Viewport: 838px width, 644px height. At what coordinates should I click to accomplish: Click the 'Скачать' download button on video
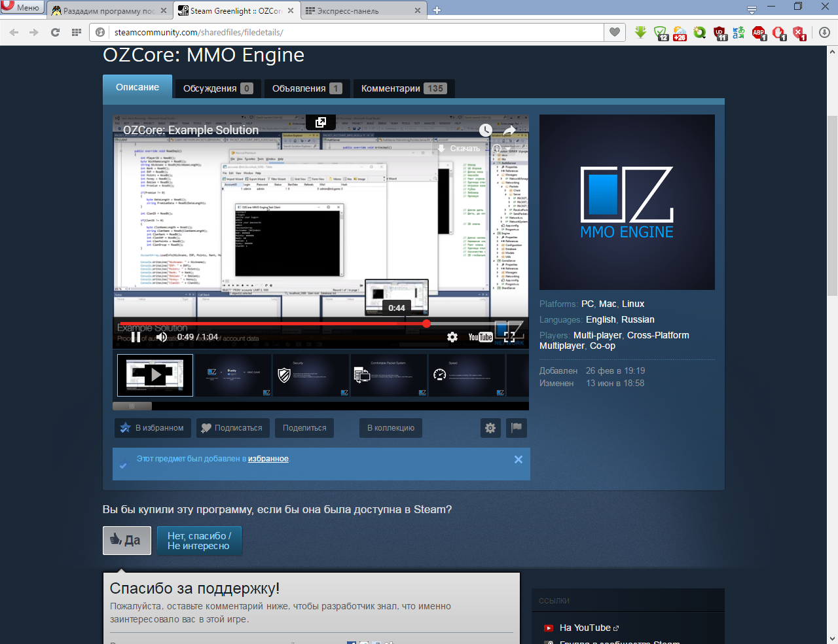[x=459, y=149]
